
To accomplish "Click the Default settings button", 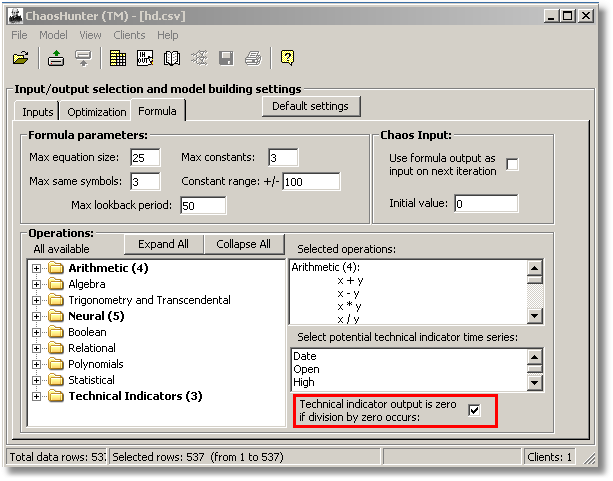I will coord(311,106).
